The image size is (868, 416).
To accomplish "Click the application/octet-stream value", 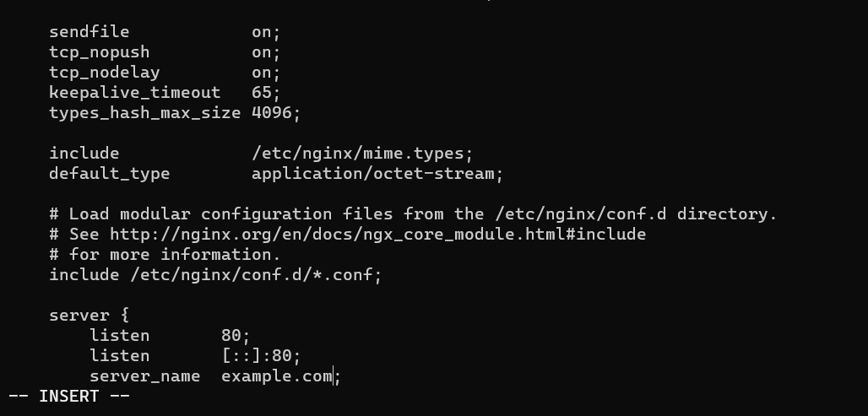I will pos(372,174).
